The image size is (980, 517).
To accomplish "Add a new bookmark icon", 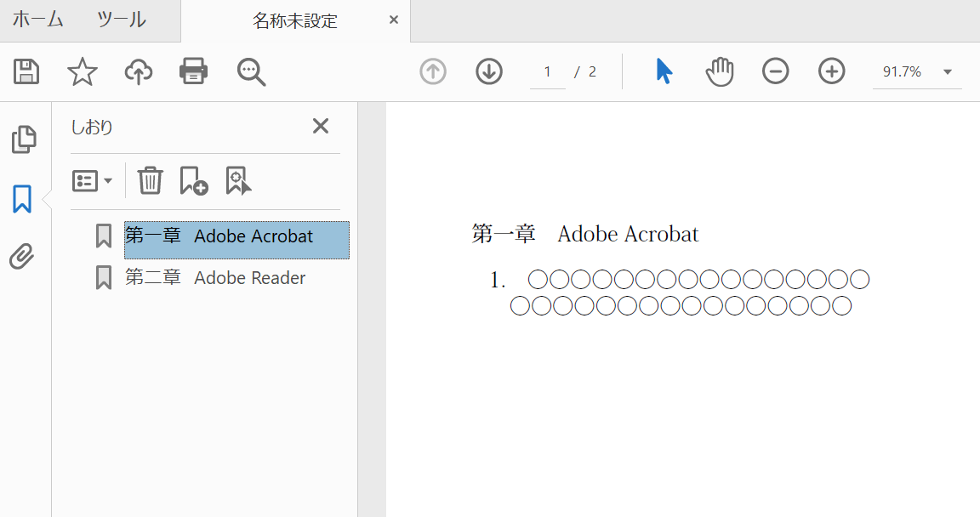I will (x=194, y=180).
